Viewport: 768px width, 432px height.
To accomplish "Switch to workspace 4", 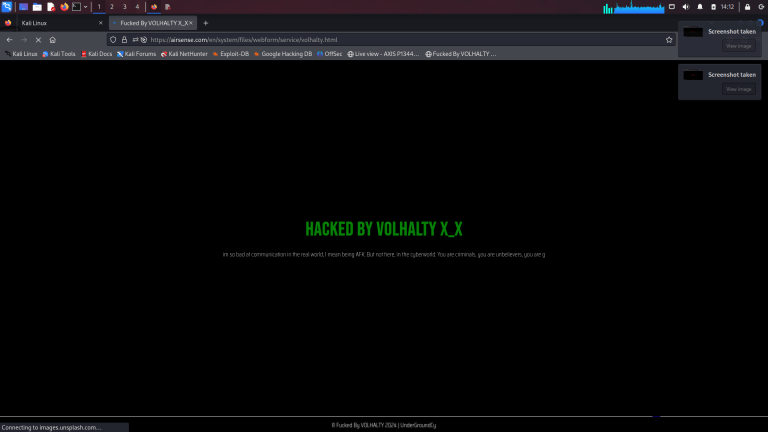I will click(x=137, y=7).
